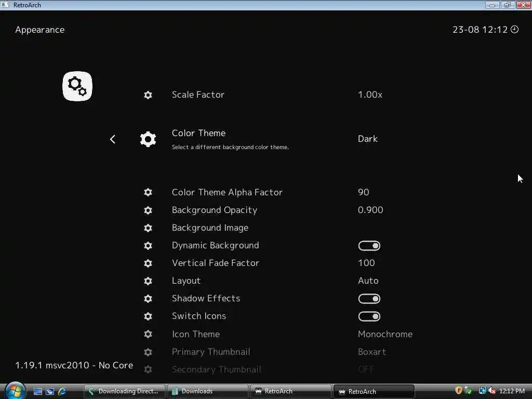532x399 pixels.
Task: Open the Background Opacity setting
Action: point(215,210)
